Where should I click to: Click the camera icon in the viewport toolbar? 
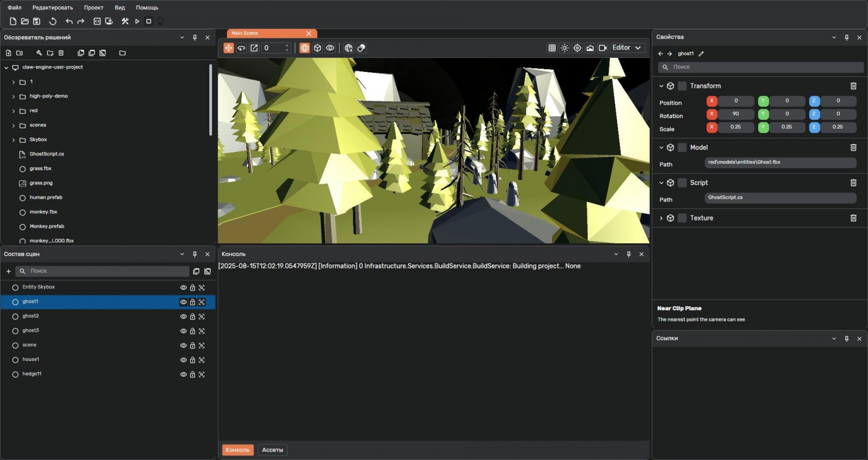coord(603,48)
